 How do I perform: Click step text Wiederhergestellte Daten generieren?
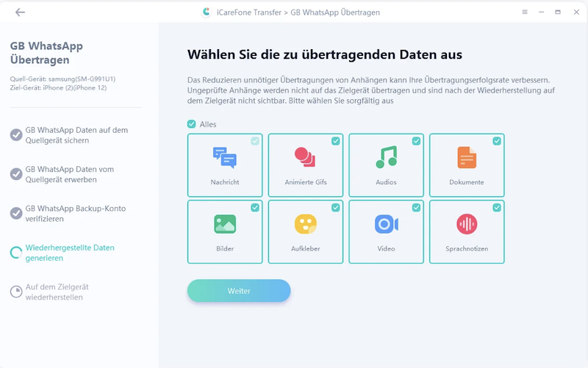70,253
